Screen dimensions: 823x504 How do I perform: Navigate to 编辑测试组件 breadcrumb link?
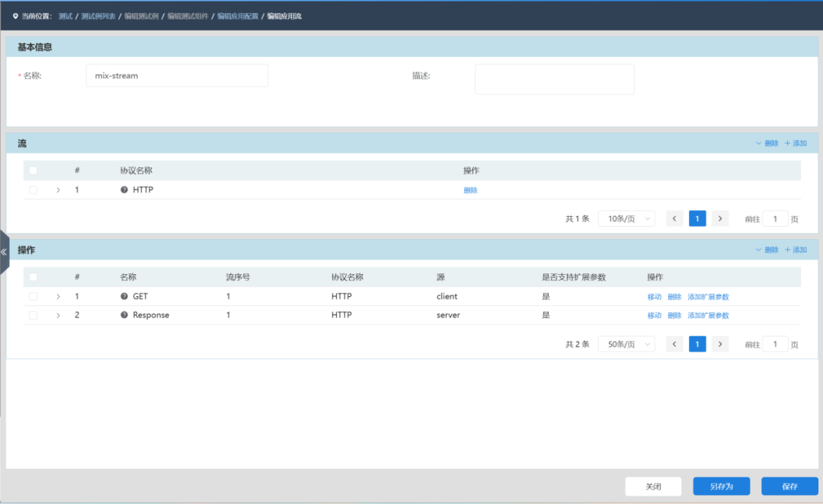188,16
